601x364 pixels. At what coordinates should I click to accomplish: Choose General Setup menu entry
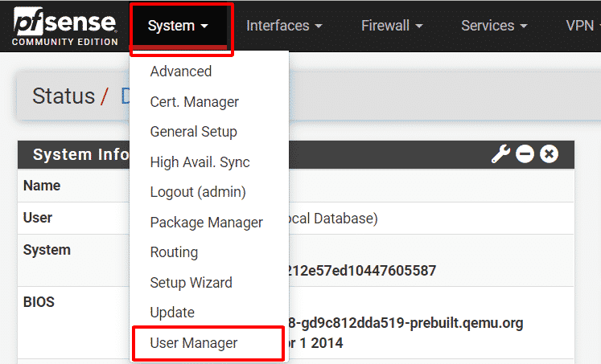click(x=194, y=132)
